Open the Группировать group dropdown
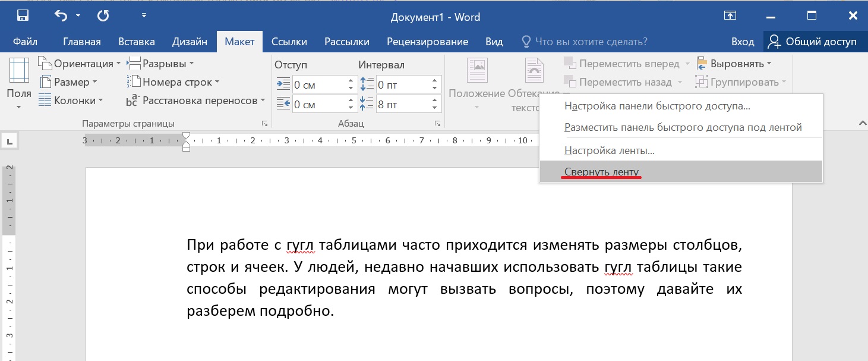Viewport: 868px width, 361px height. tap(740, 82)
